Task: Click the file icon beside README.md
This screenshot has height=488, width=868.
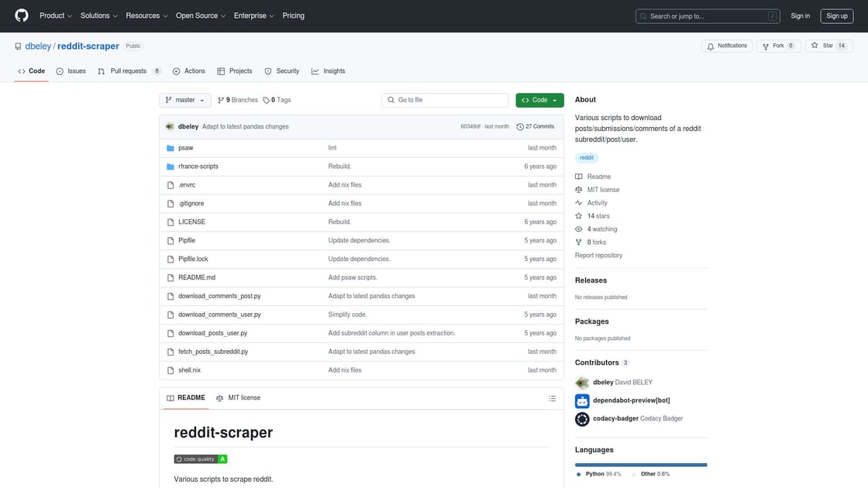Action: point(170,278)
